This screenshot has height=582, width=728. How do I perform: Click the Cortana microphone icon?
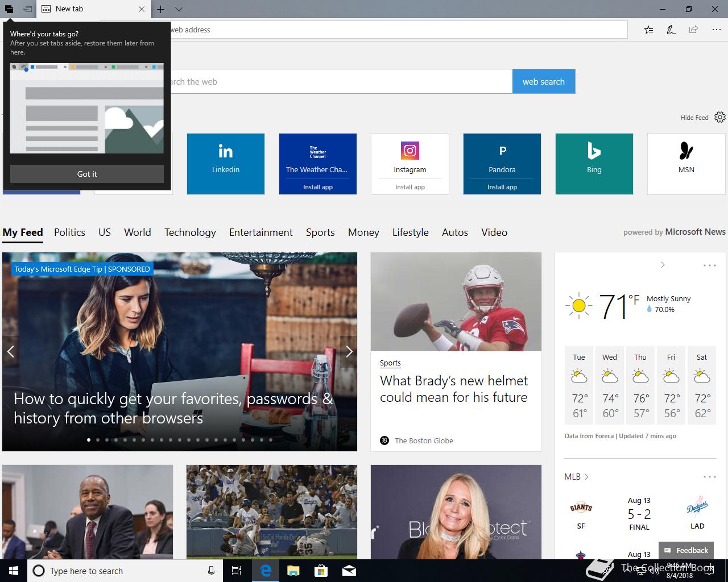click(x=211, y=571)
